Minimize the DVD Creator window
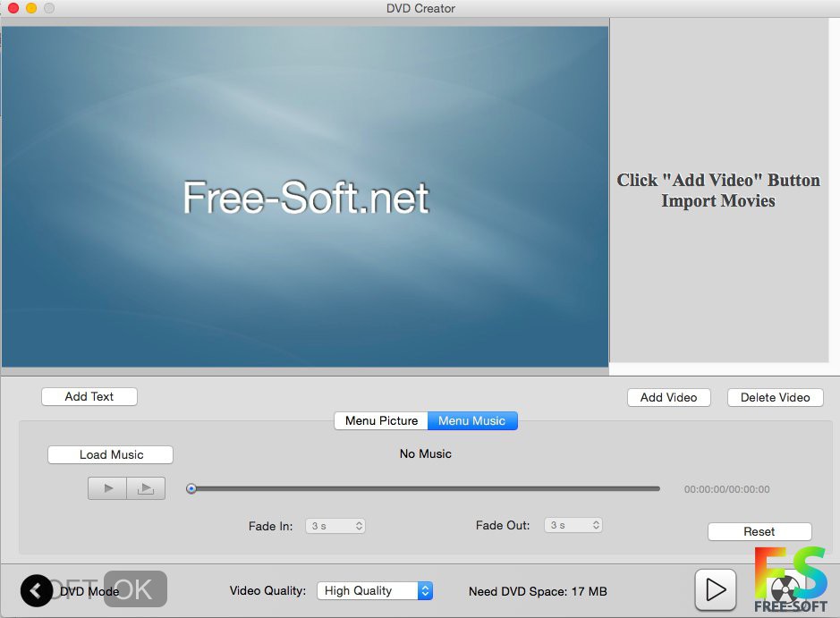 (x=31, y=8)
